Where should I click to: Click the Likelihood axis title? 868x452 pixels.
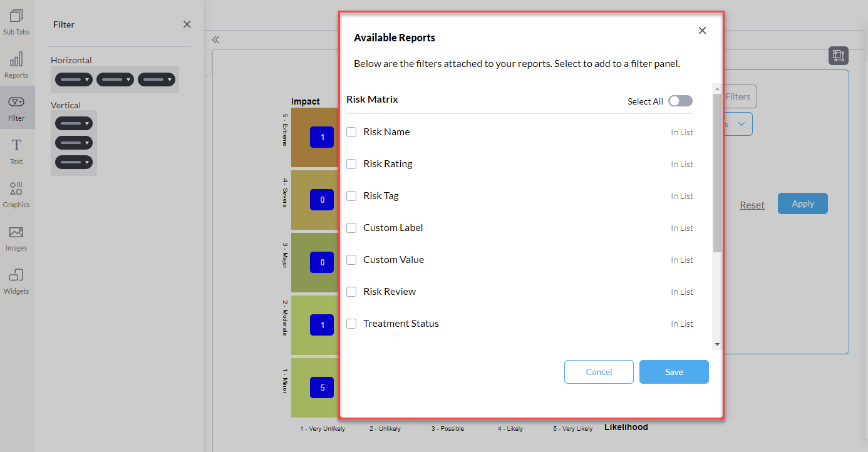[626, 427]
